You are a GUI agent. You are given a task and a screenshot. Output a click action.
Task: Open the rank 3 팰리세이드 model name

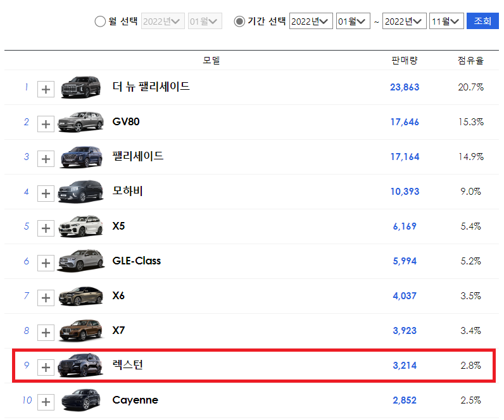[x=138, y=156]
